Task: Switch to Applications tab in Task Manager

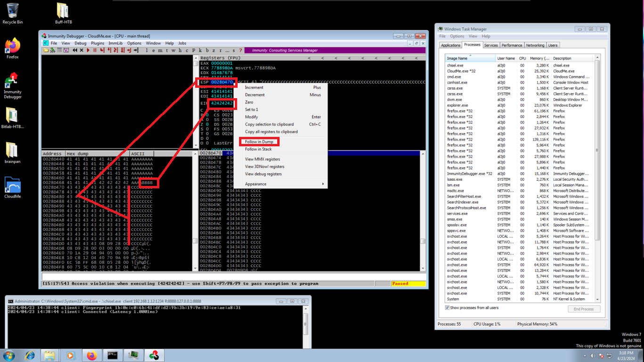Action: (x=450, y=45)
